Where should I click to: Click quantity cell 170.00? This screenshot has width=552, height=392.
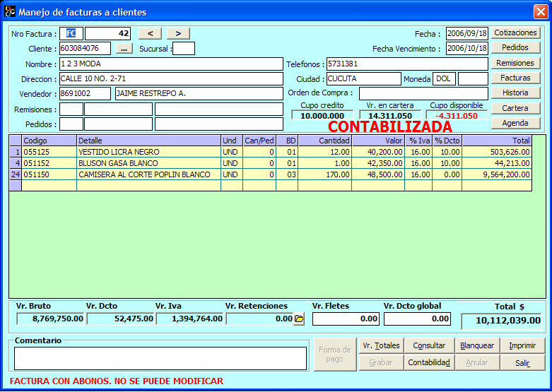click(325, 174)
